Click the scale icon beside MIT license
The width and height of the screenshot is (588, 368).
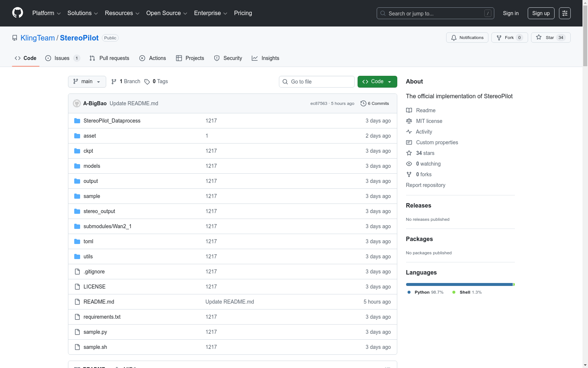point(409,121)
